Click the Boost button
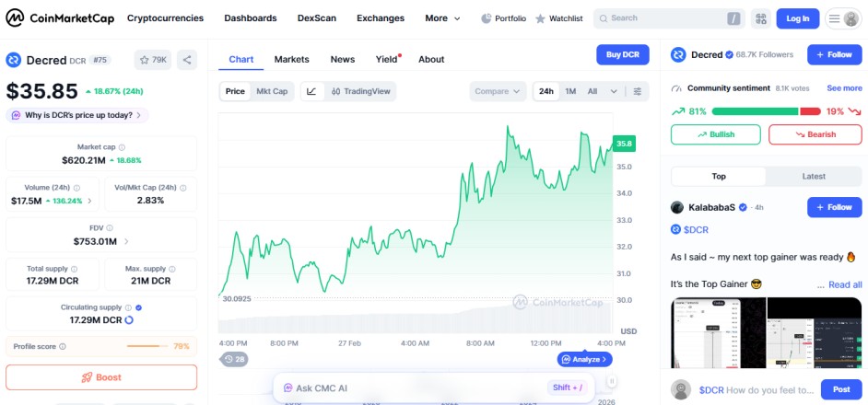 point(101,377)
